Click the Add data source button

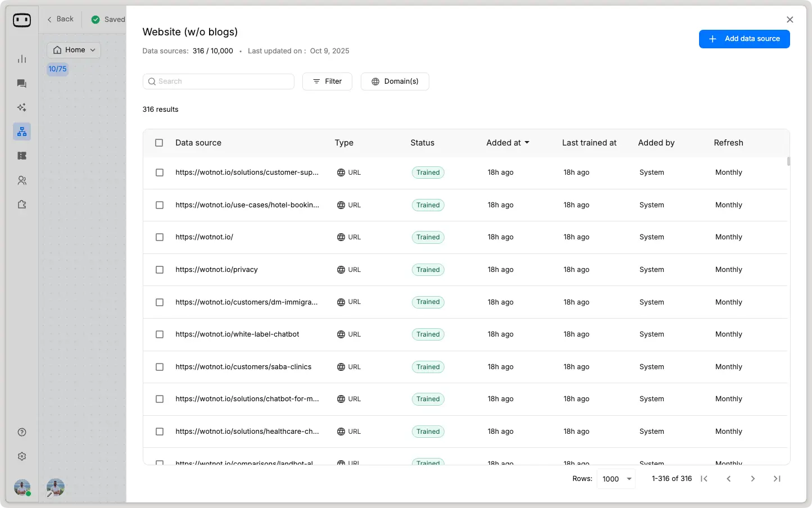tap(744, 39)
